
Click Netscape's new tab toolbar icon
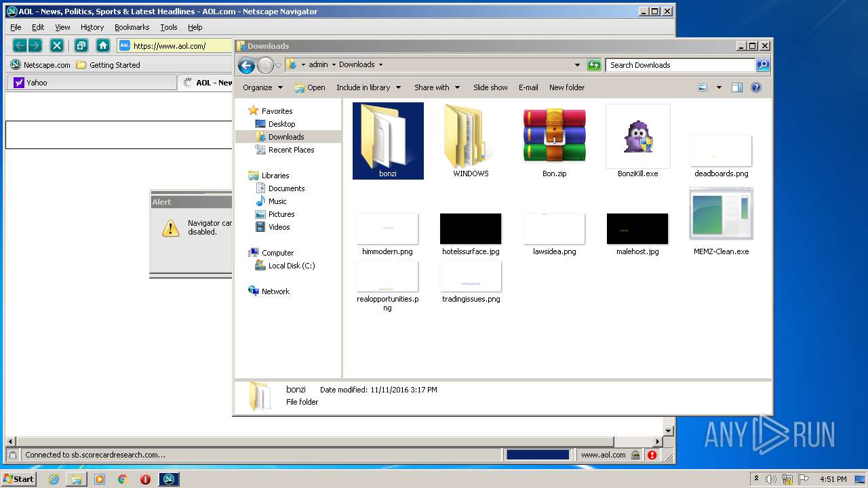pos(81,45)
